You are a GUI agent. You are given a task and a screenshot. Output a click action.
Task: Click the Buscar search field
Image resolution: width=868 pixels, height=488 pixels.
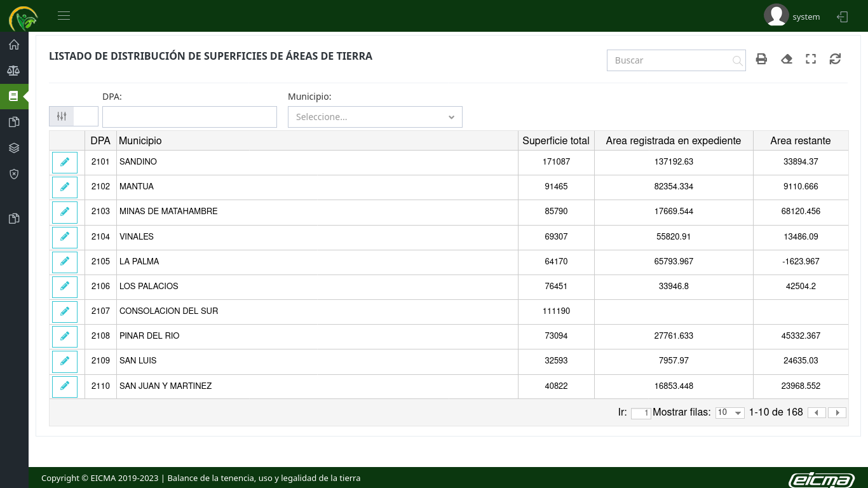click(x=670, y=60)
